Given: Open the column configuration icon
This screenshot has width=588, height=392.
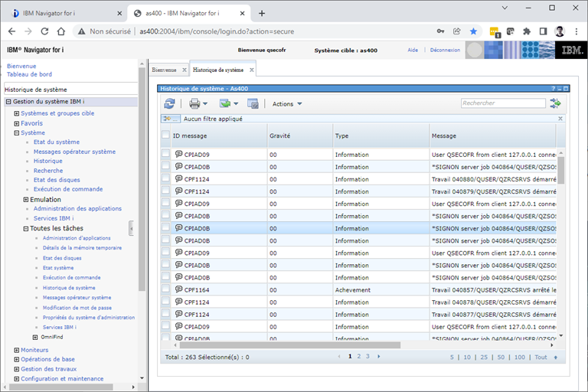Looking at the screenshot, I should [x=253, y=103].
